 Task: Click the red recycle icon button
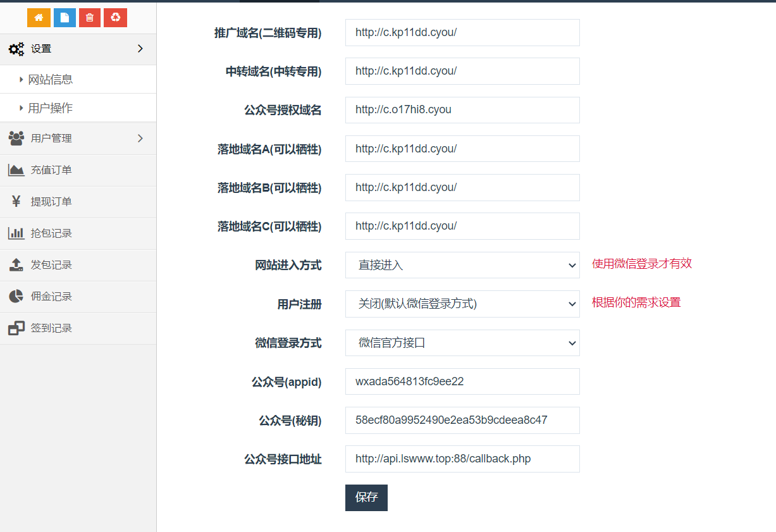[x=115, y=18]
